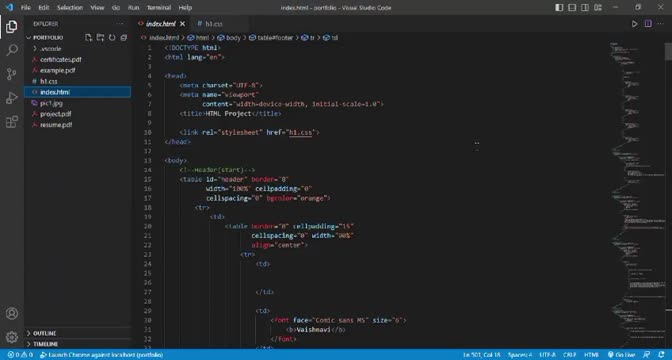The image size is (672, 360).
Task: Click the Refresh Explorer icon
Action: click(112, 37)
